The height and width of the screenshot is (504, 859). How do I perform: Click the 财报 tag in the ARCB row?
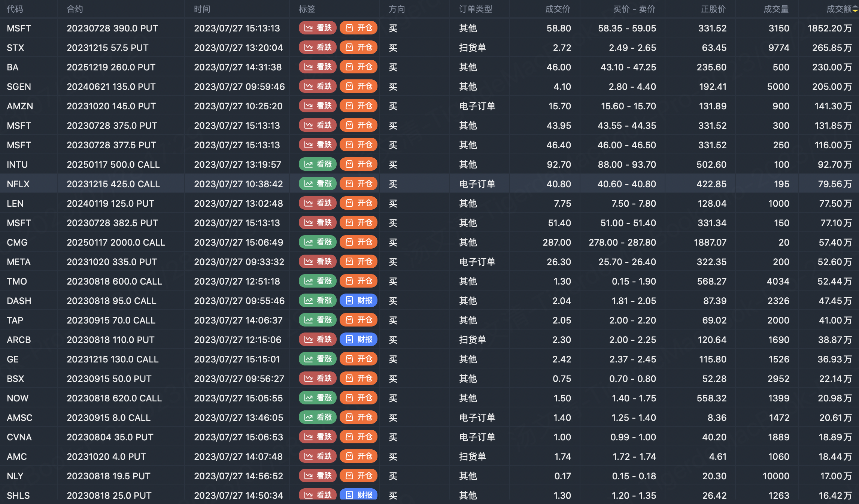click(x=358, y=340)
